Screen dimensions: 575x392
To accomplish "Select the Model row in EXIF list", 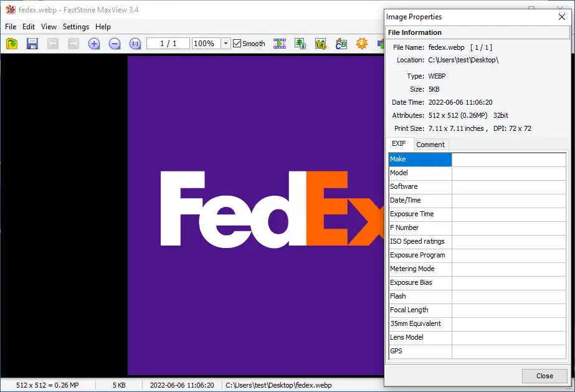I will click(x=477, y=173).
